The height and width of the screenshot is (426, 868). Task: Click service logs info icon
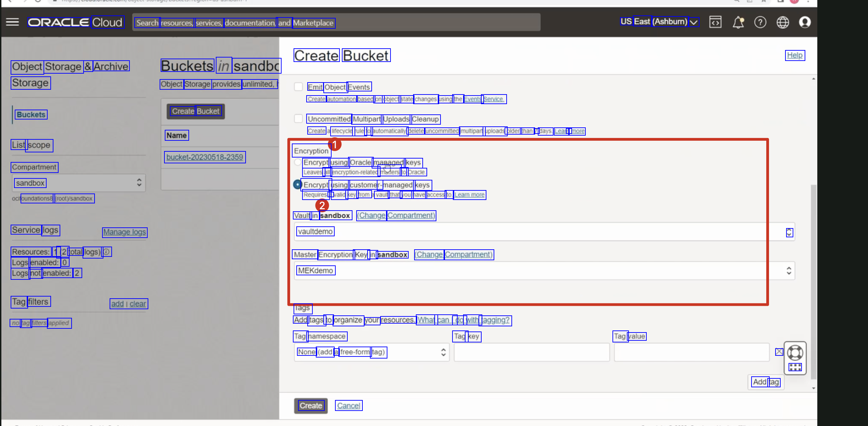click(107, 252)
